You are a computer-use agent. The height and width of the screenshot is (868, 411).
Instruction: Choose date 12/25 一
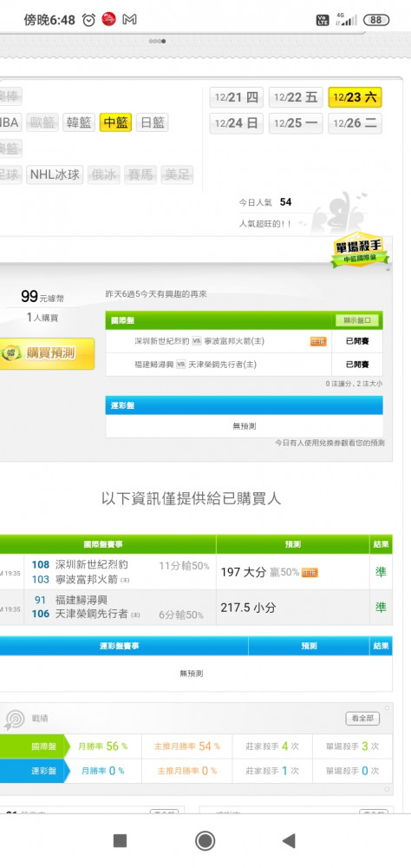296,123
